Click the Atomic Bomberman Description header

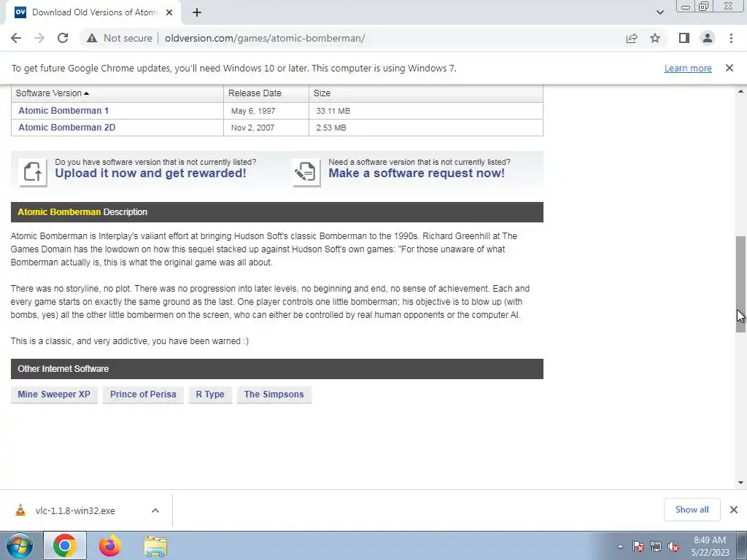tap(276, 212)
